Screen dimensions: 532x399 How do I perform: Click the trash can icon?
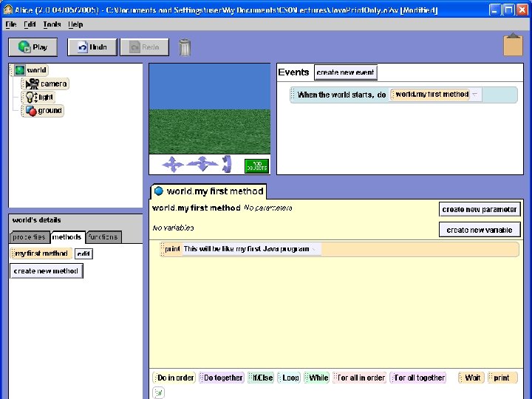coord(185,47)
